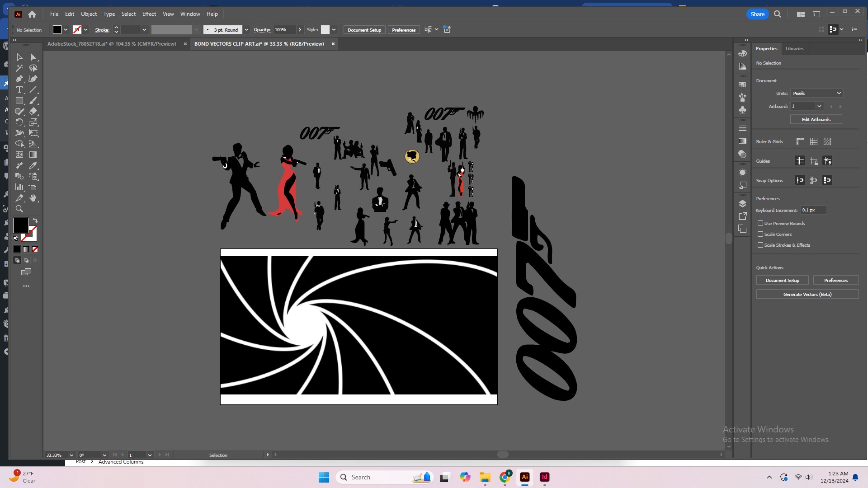This screenshot has width=868, height=488.
Task: Enable Use Preview Bounds checkbox
Action: pyautogui.click(x=760, y=223)
